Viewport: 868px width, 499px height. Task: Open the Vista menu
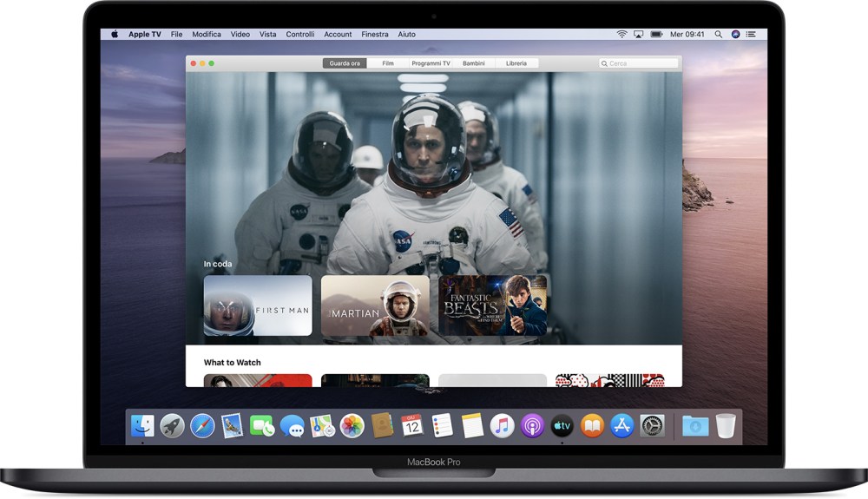[x=268, y=35]
